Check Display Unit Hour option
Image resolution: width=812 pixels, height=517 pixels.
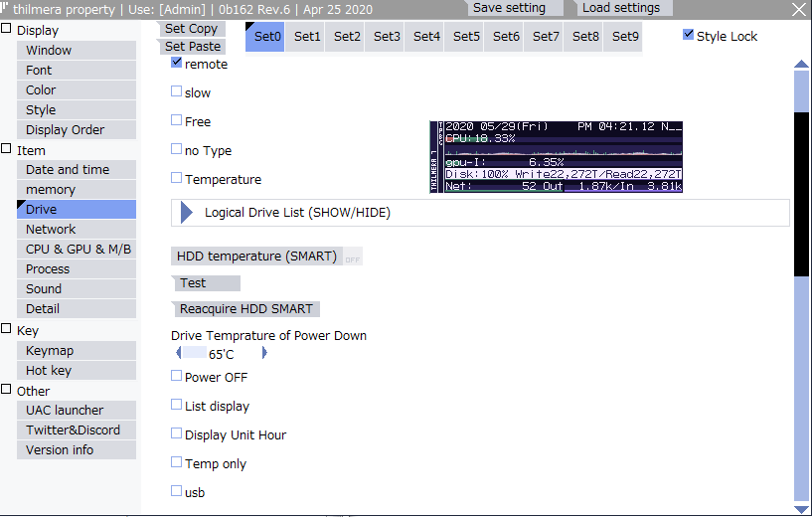tap(177, 433)
